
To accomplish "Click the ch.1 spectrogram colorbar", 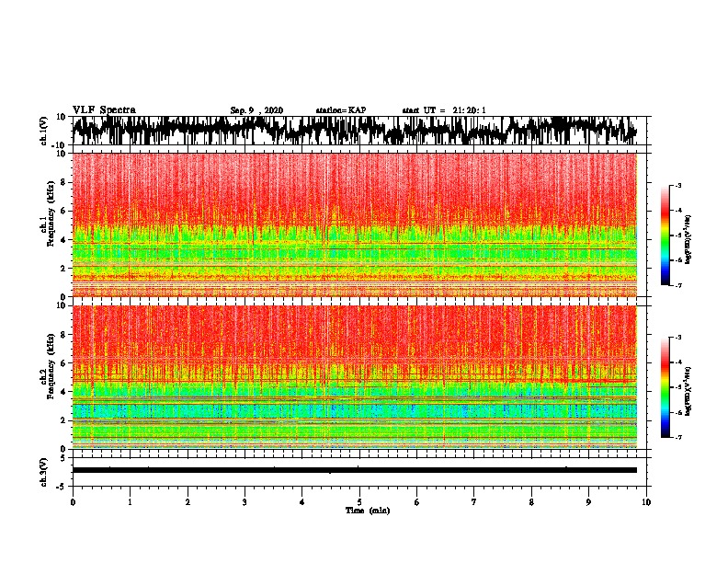I will point(665,236).
